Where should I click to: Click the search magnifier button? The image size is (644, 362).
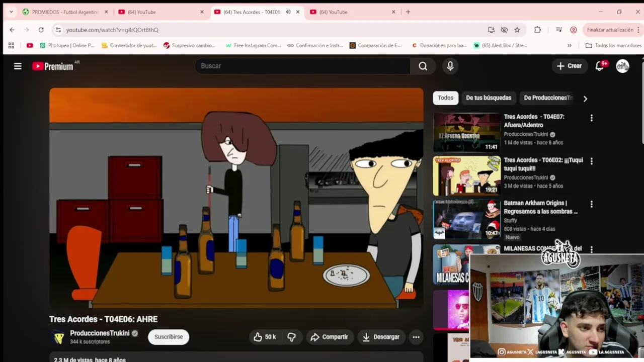click(423, 66)
